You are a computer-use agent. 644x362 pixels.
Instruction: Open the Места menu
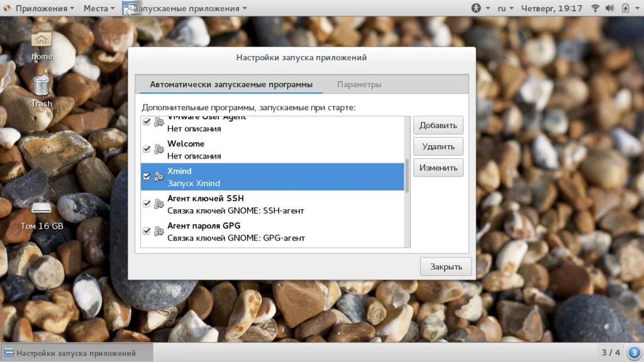(99, 8)
